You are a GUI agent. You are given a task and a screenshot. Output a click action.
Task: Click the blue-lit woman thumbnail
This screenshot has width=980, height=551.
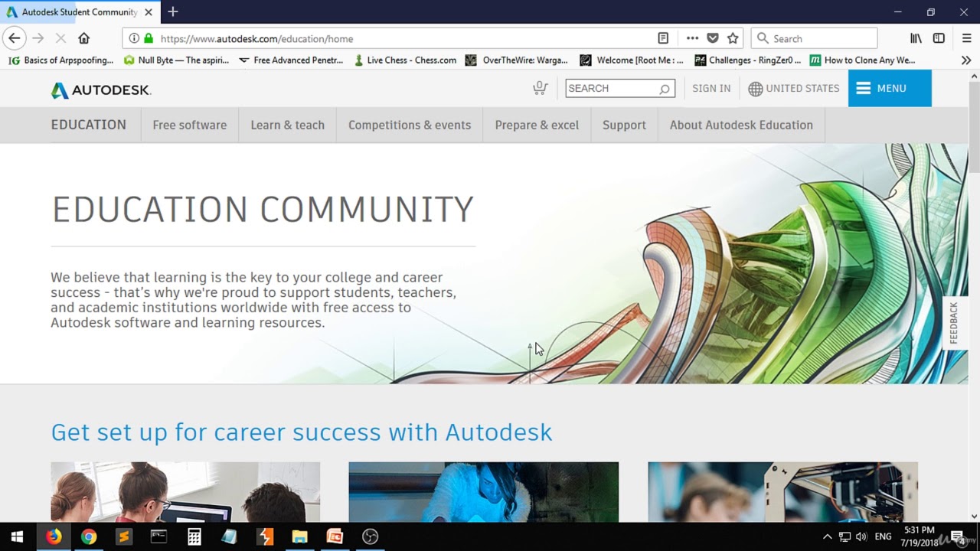[x=484, y=492]
